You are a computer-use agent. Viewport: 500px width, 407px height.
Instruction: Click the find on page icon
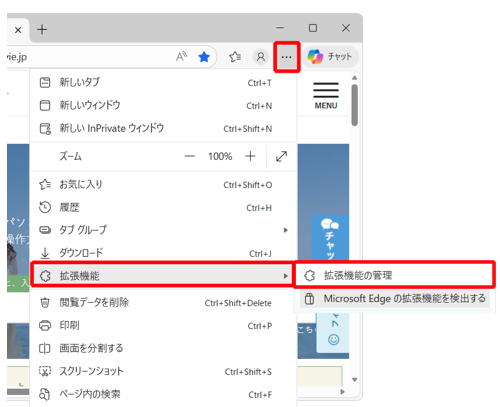tap(45, 394)
